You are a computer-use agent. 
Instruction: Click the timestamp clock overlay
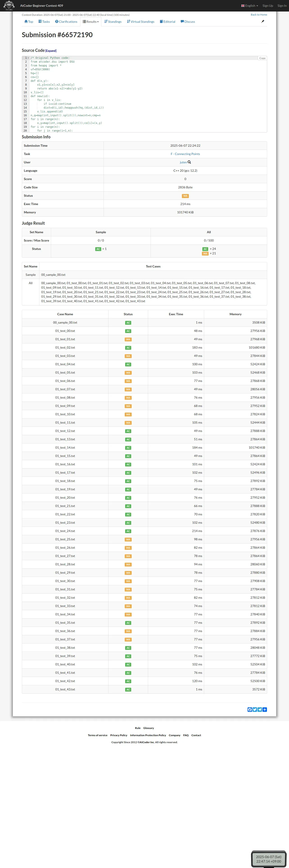(269, 859)
